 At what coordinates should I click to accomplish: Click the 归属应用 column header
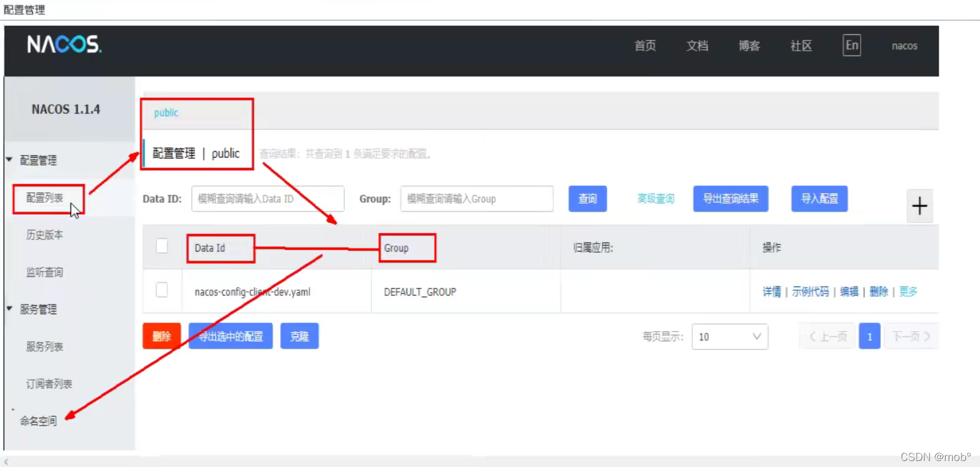pos(593,248)
